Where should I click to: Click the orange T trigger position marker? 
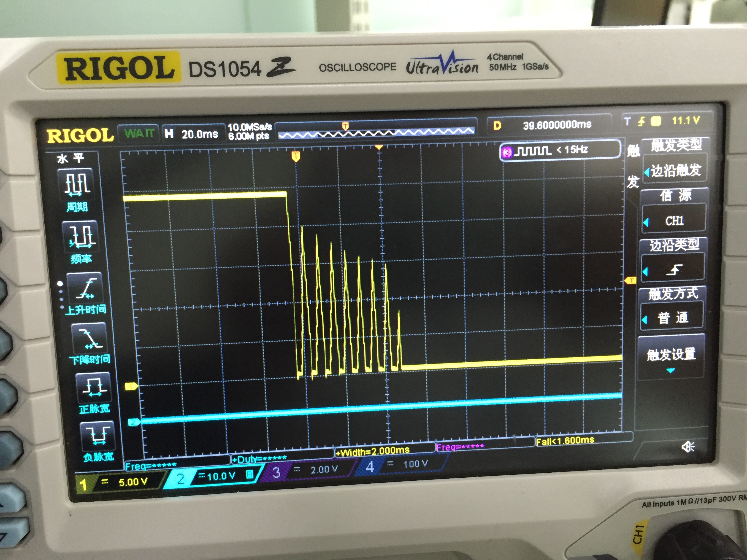296,156
